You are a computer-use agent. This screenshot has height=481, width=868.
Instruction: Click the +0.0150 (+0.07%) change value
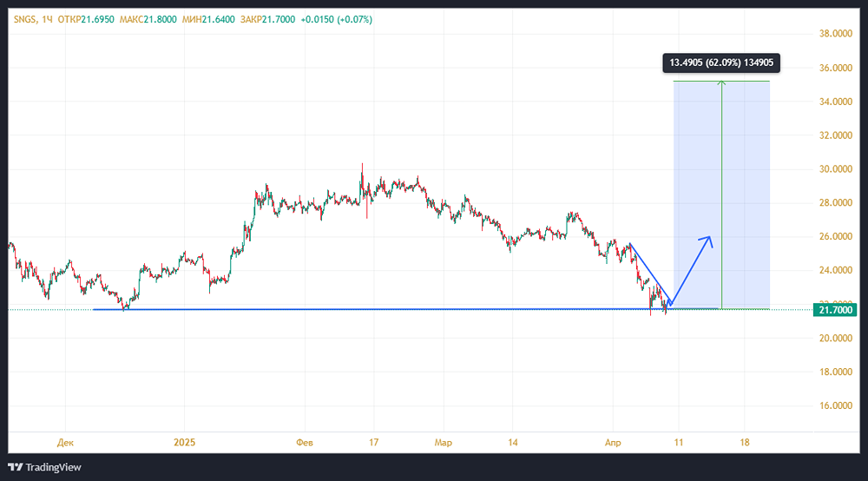pos(336,19)
